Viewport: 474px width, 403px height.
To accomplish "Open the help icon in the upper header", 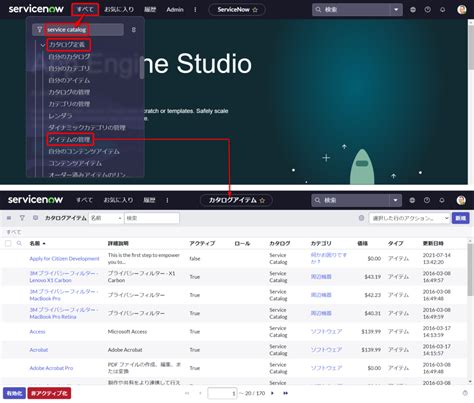I will point(427,10).
